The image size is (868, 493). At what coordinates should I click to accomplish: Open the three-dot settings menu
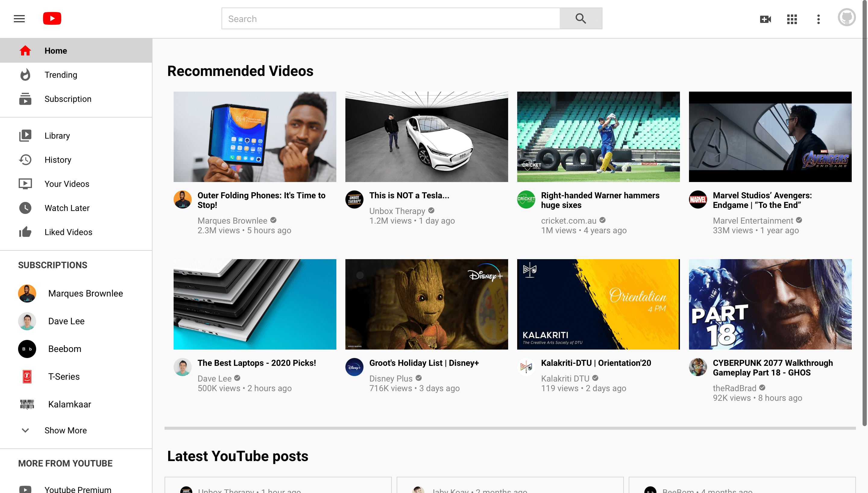coord(818,19)
